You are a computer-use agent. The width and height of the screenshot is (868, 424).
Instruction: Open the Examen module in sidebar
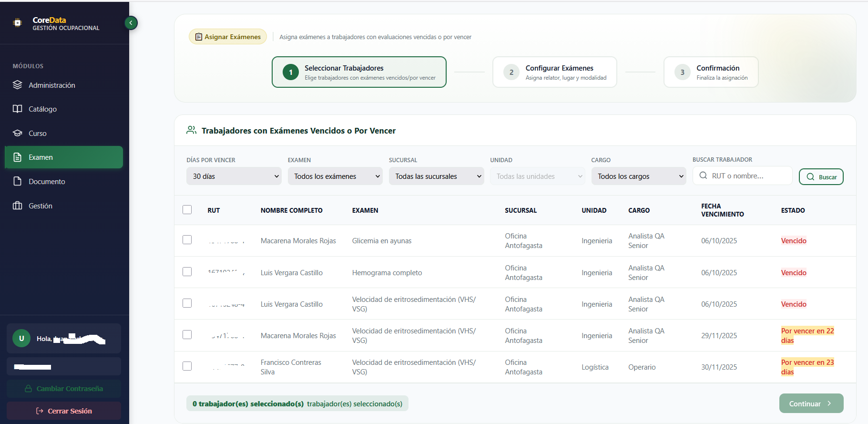click(x=64, y=157)
